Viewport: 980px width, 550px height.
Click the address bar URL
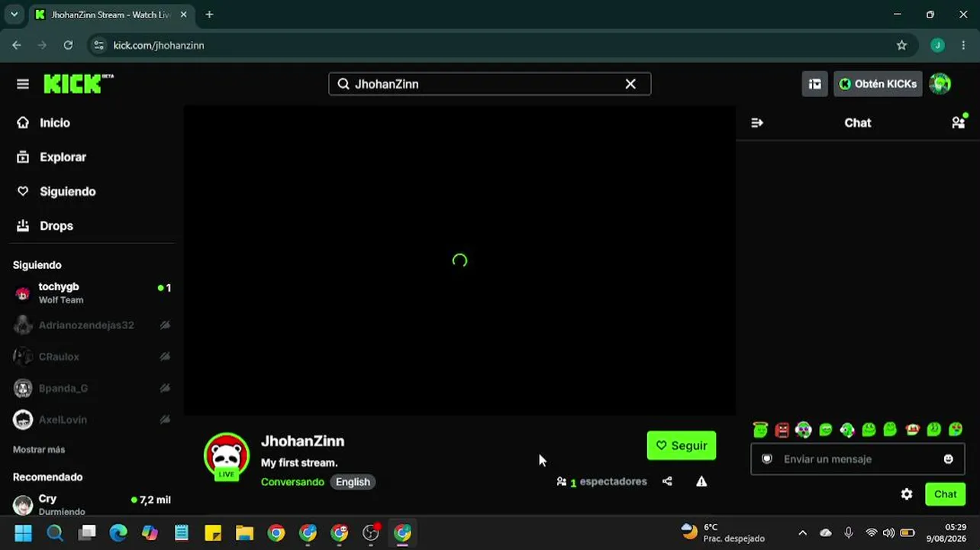[159, 45]
